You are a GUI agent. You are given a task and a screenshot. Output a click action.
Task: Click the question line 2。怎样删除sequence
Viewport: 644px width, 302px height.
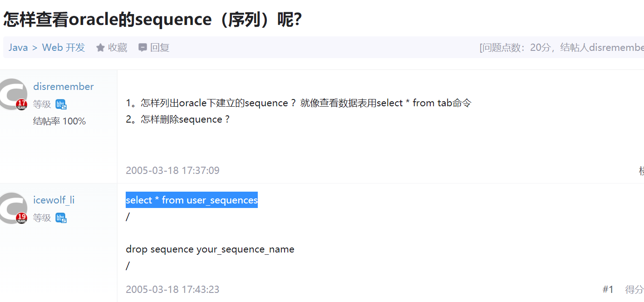click(178, 119)
